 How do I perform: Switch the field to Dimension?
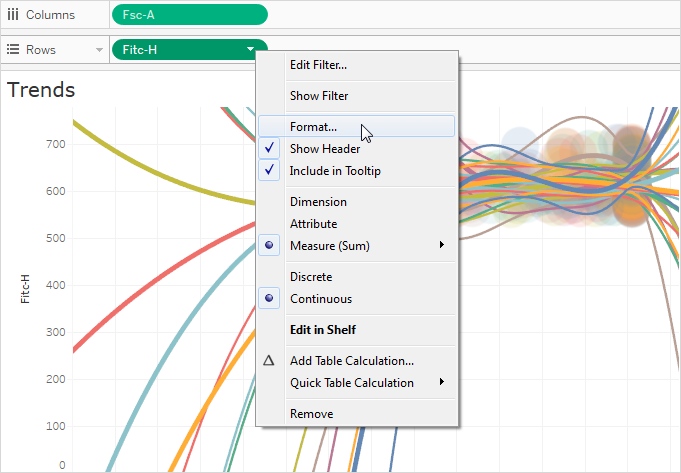coord(357,202)
